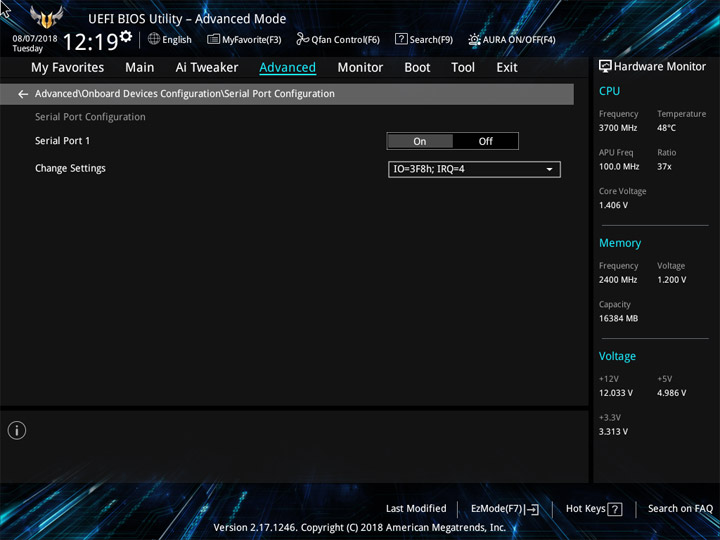Image resolution: width=720 pixels, height=540 pixels.
Task: Click the Serial Port 1 label
Action: click(62, 141)
